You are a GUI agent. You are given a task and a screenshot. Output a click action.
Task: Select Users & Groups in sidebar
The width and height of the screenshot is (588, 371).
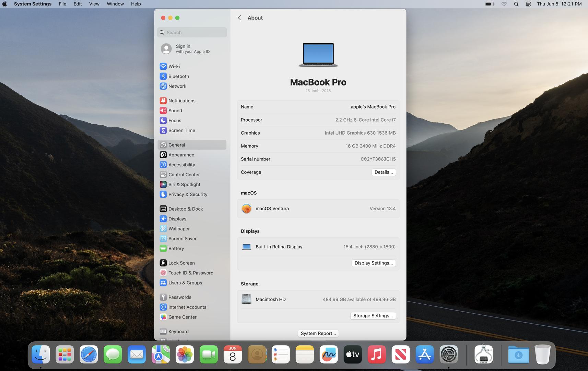pos(192,283)
